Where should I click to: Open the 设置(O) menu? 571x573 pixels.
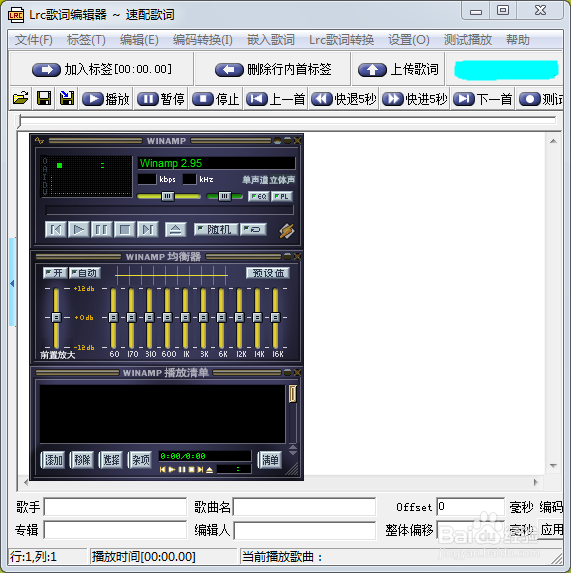click(x=409, y=39)
